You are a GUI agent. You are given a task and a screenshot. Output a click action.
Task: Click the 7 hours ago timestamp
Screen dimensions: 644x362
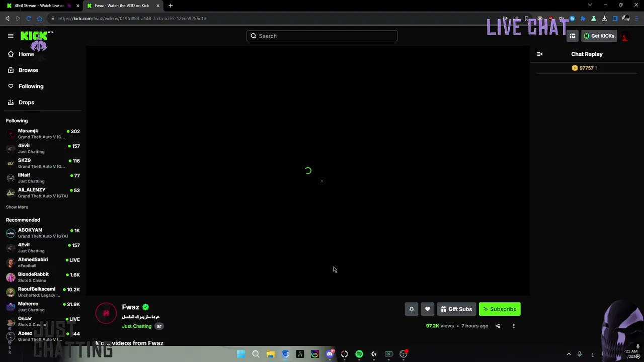point(475,326)
